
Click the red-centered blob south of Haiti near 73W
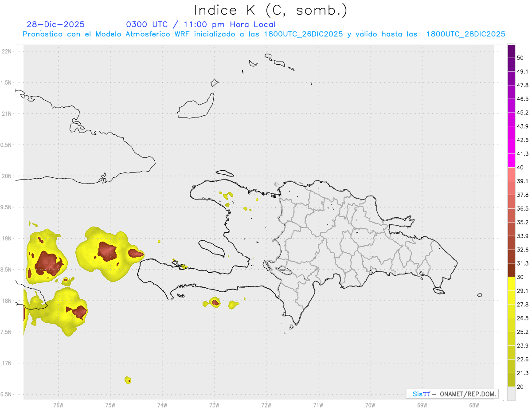[215, 303]
